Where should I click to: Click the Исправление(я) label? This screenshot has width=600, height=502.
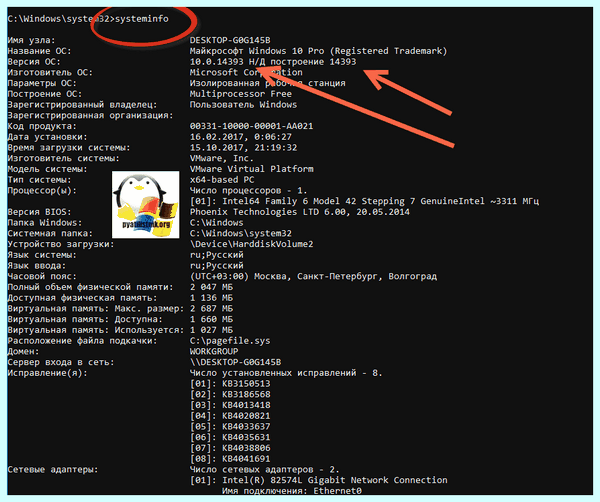click(47, 373)
